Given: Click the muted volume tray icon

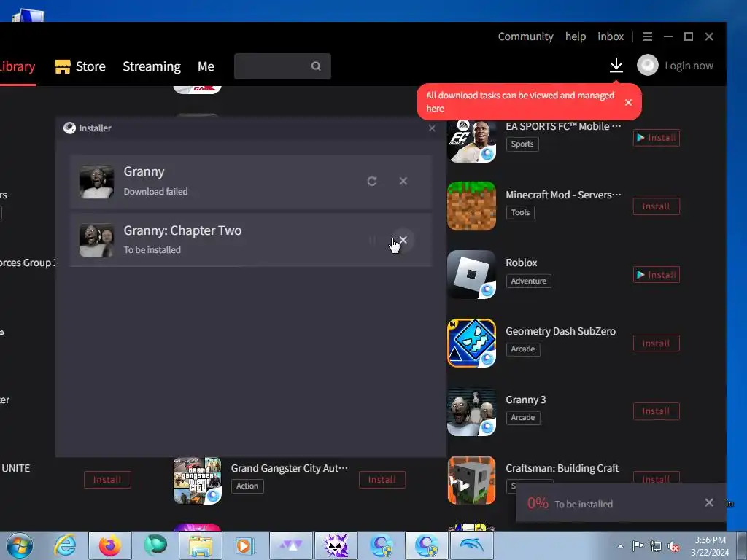Looking at the screenshot, I should (673, 546).
